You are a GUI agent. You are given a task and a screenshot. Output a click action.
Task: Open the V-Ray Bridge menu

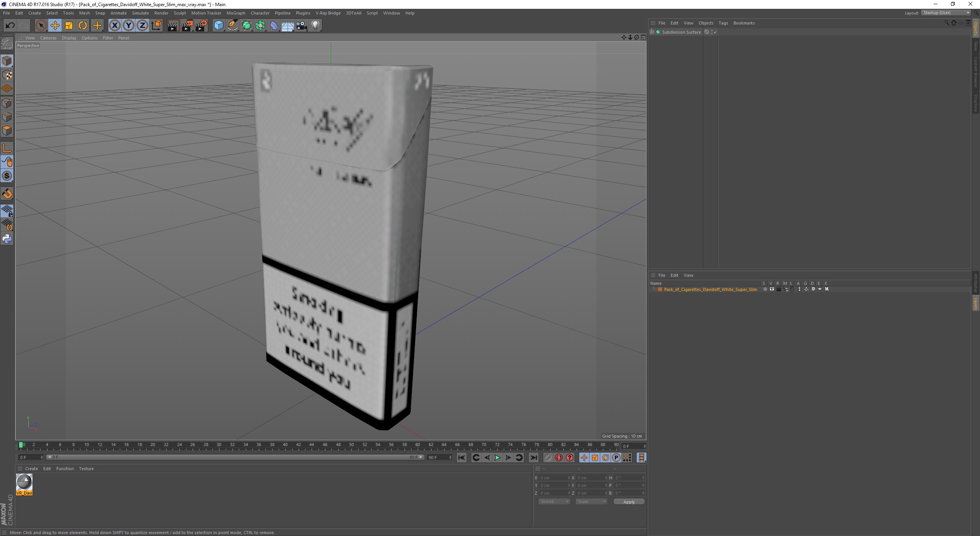click(328, 13)
